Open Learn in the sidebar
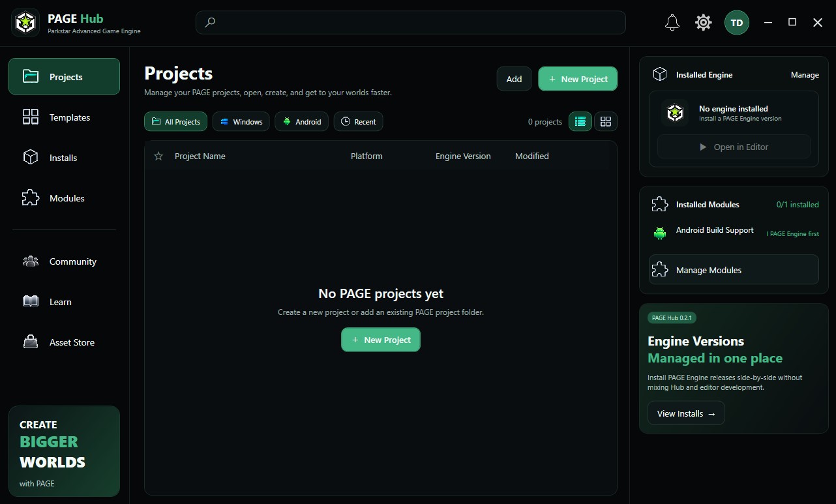This screenshot has width=836, height=504. click(64, 302)
